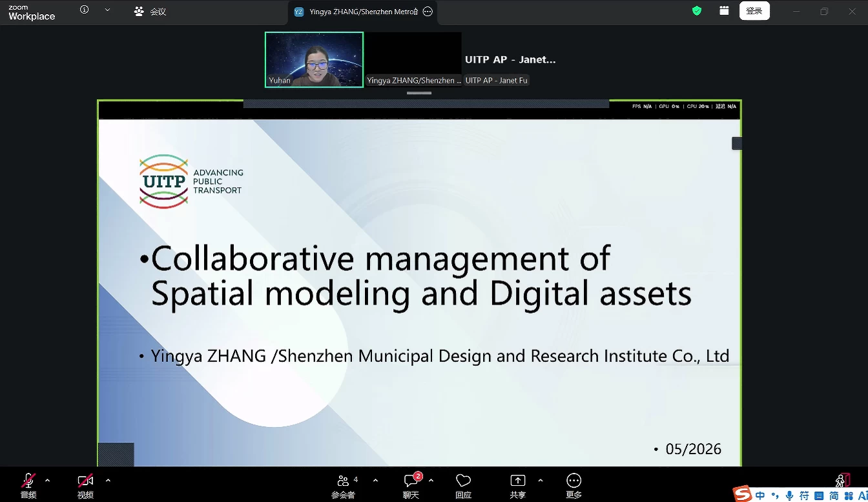Minimize the Zoom window
This screenshot has height=502, width=868.
pos(796,11)
